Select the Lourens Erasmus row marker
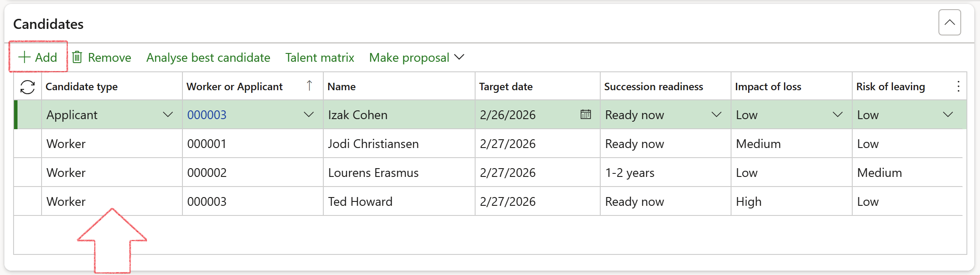980x275 pixels. (x=28, y=173)
